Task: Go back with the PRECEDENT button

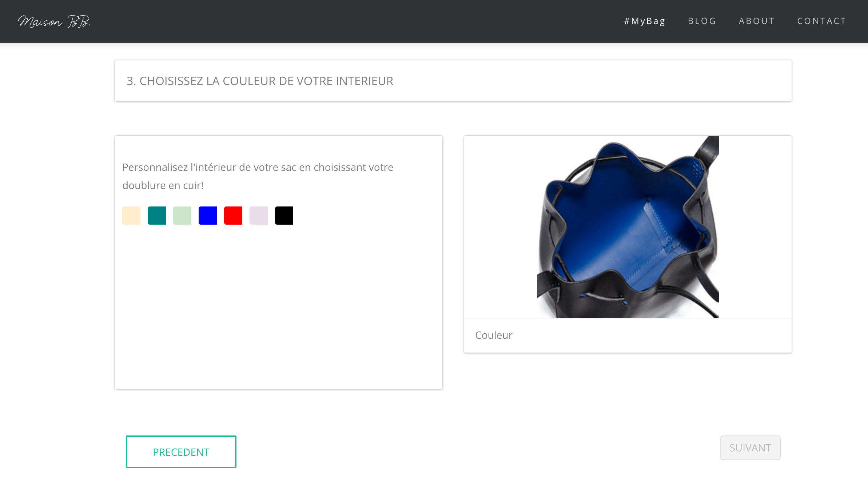Action: 181,452
